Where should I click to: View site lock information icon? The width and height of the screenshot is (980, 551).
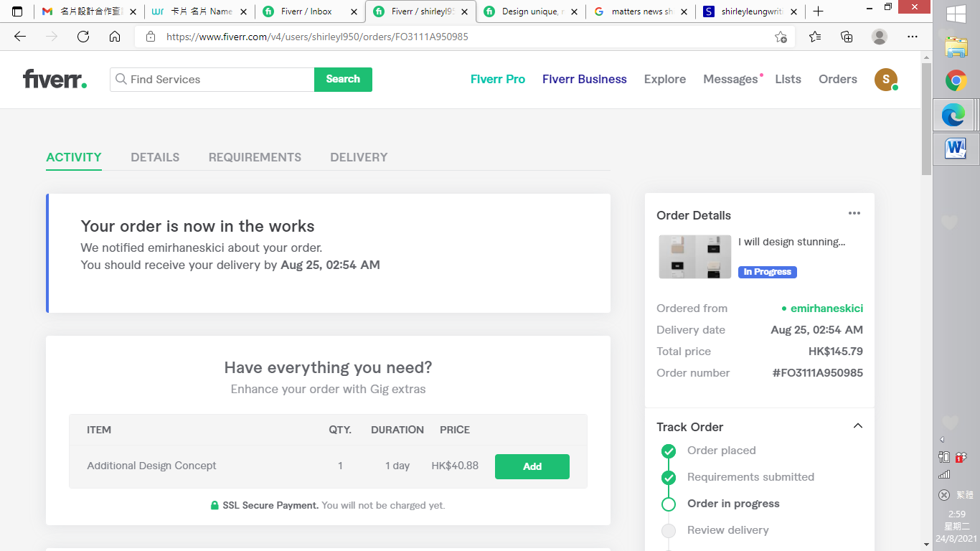point(151,37)
